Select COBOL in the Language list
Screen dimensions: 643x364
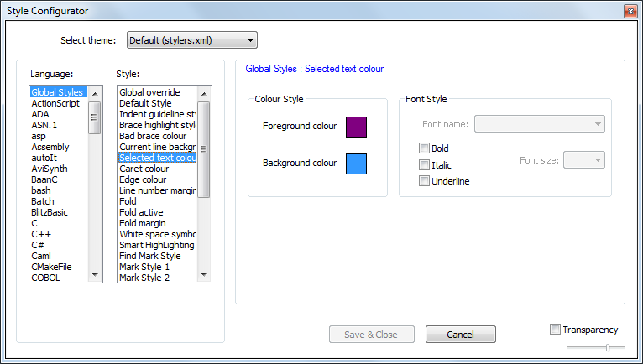[45, 278]
